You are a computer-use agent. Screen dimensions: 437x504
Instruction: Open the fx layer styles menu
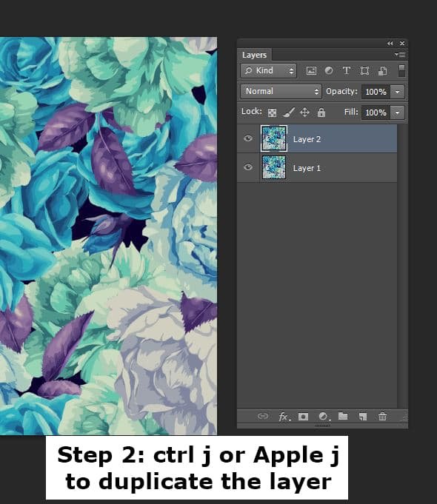[x=284, y=417]
